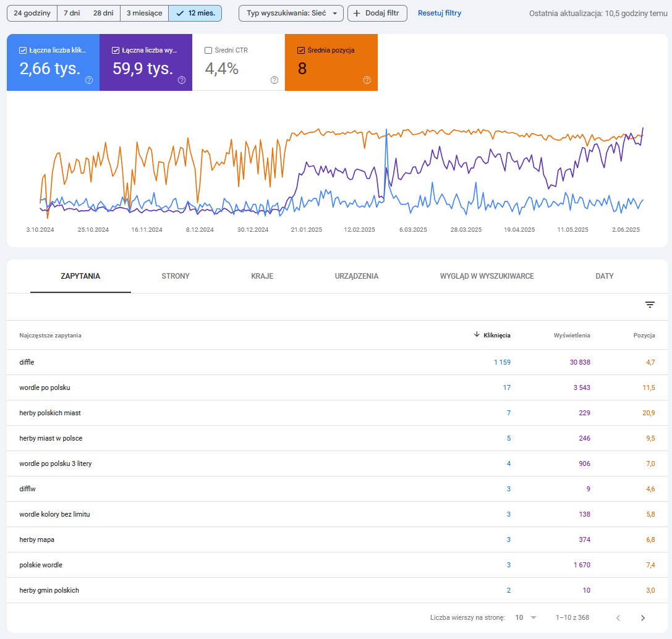
Task: Select the 12 mies. date range
Action: (x=195, y=13)
